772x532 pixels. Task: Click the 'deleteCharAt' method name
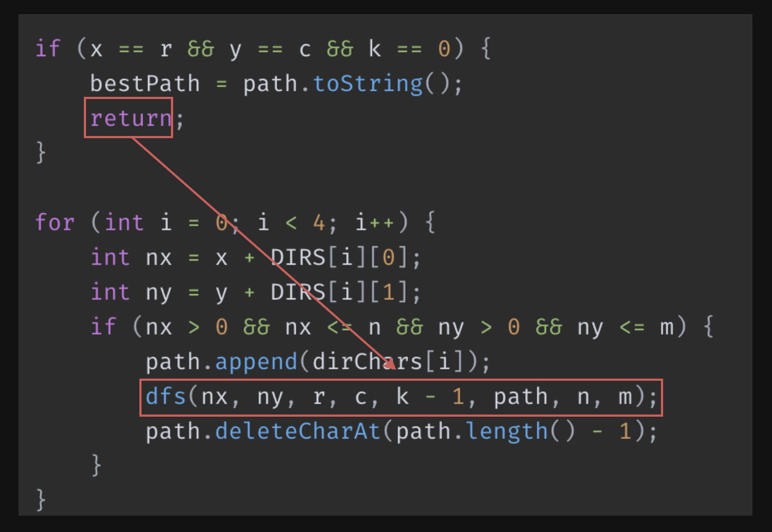[298, 431]
